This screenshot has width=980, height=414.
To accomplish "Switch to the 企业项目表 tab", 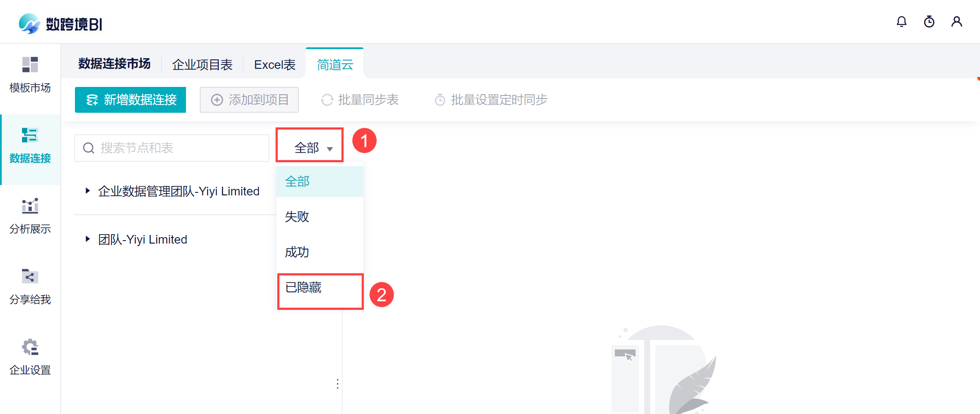I will coord(202,65).
